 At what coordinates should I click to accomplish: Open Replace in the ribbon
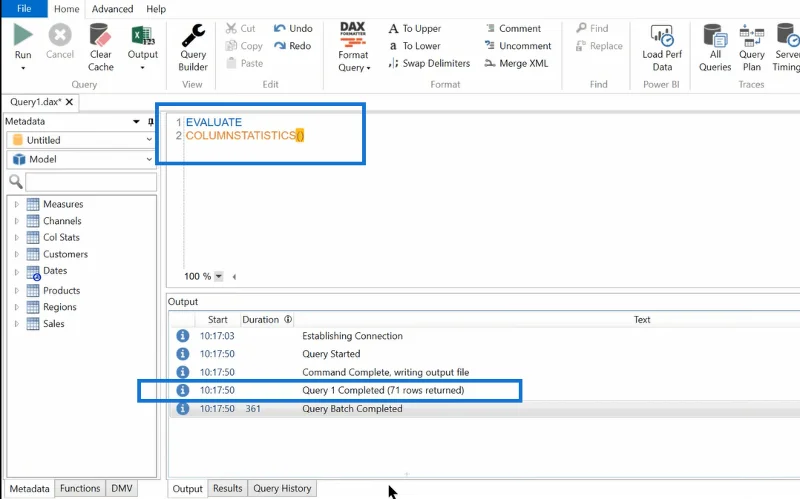(x=599, y=46)
